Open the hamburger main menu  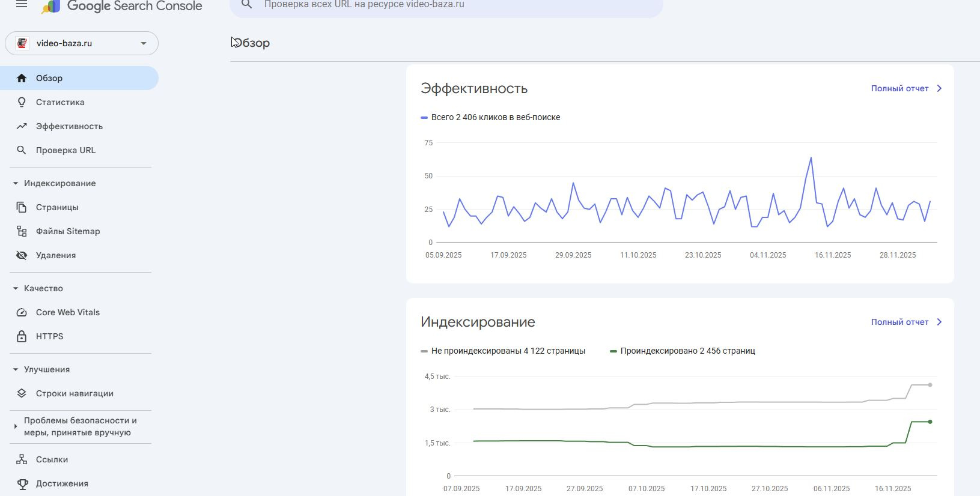(22, 5)
